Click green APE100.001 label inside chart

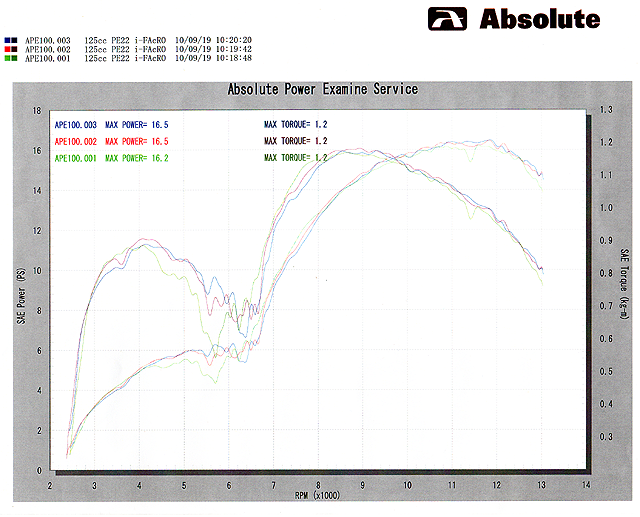(x=76, y=158)
